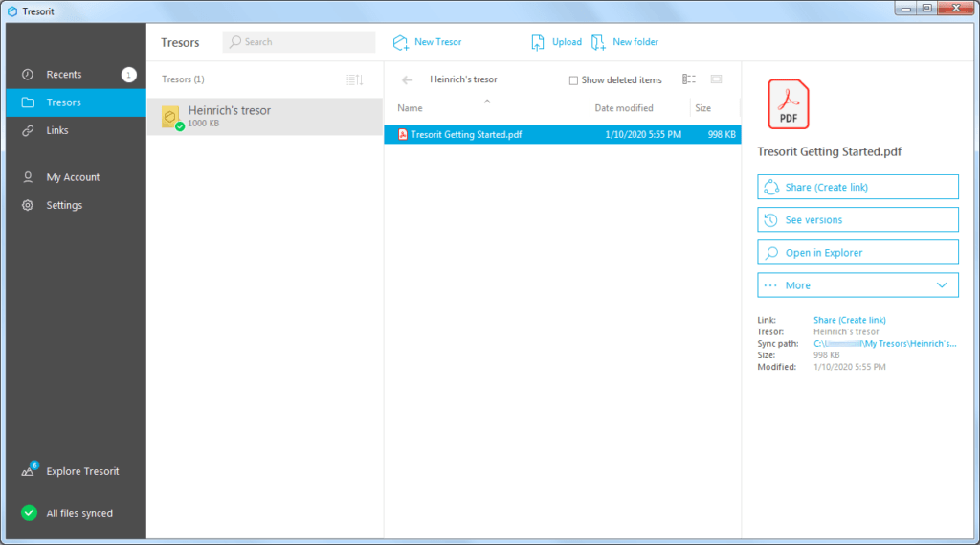Image resolution: width=980 pixels, height=545 pixels.
Task: Expand the More dropdown
Action: tap(857, 285)
